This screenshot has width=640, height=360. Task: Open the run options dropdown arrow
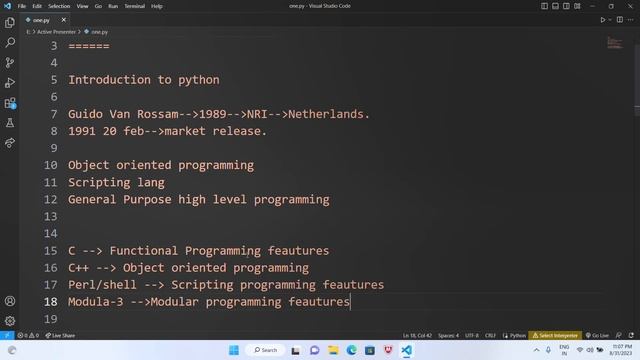point(610,20)
